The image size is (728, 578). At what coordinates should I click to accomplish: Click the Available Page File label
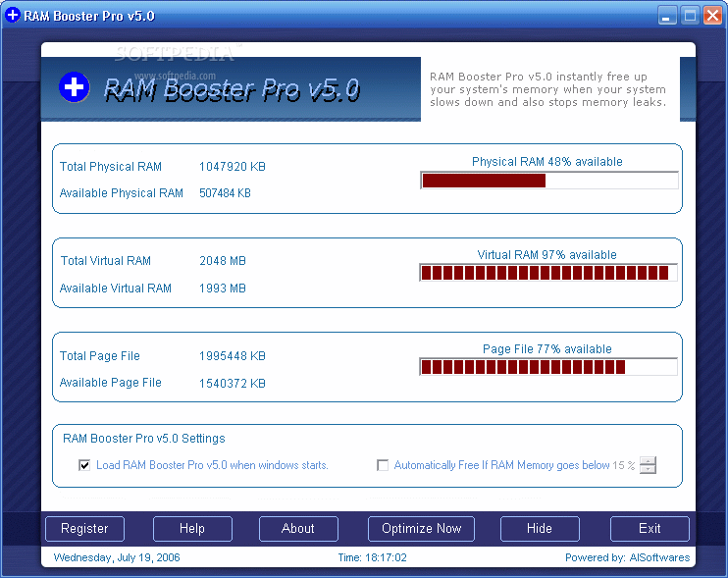pyautogui.click(x=111, y=383)
